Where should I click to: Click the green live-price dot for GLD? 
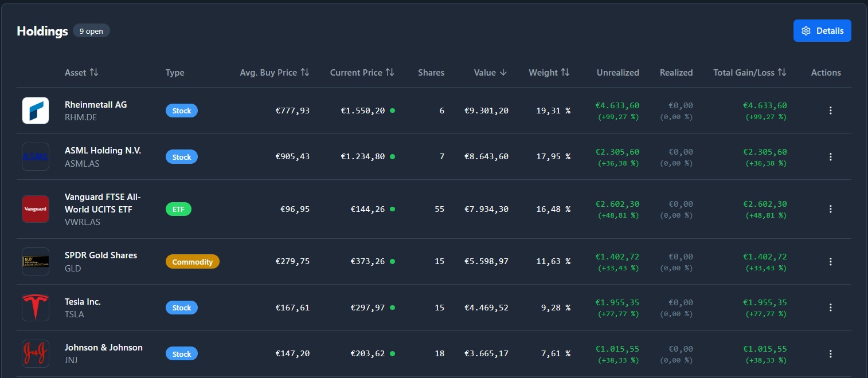click(392, 262)
